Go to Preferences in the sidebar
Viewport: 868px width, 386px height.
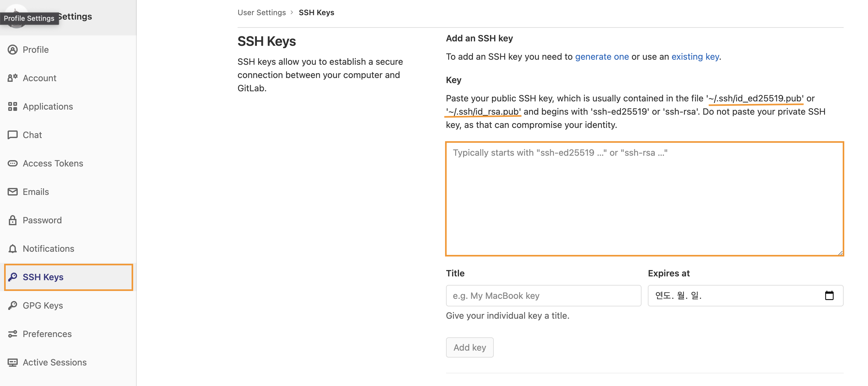(x=47, y=334)
